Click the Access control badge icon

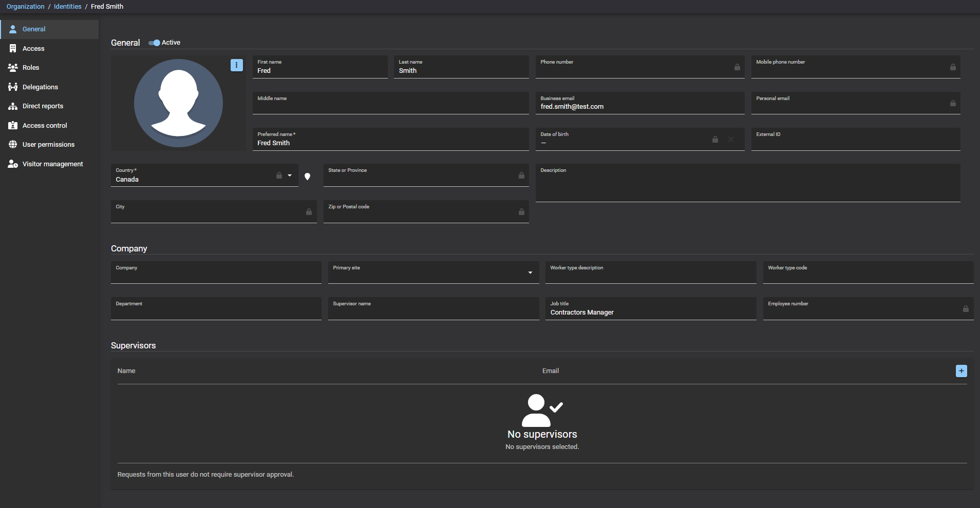13,125
